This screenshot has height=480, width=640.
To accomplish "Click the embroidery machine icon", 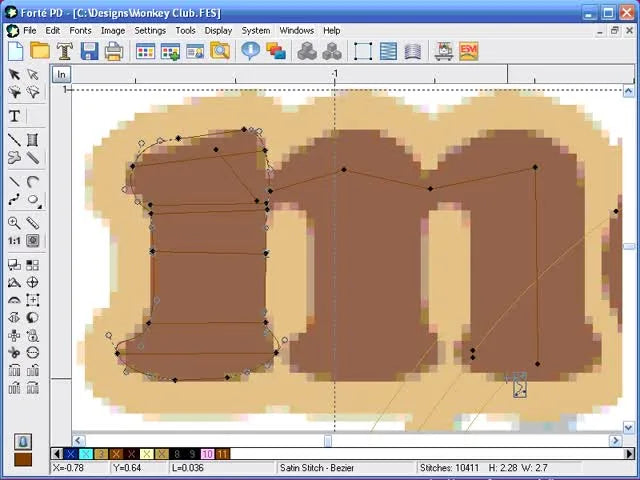I will click(444, 51).
